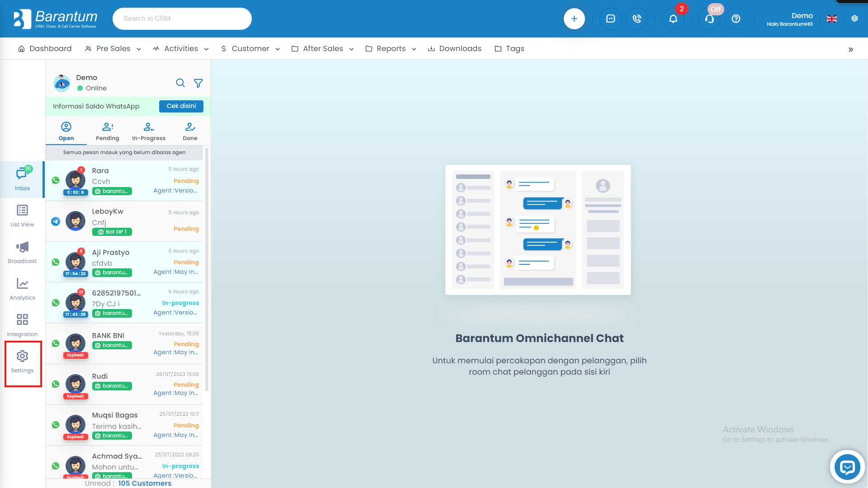Open the phone call icon in header
Image resolution: width=868 pixels, height=488 pixels.
pos(637,19)
